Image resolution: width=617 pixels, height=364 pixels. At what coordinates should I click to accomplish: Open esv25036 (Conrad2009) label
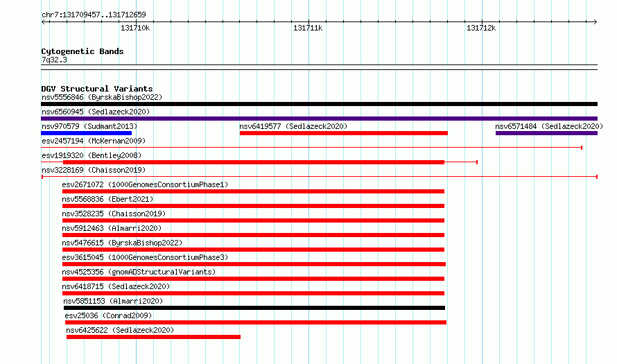(x=108, y=315)
